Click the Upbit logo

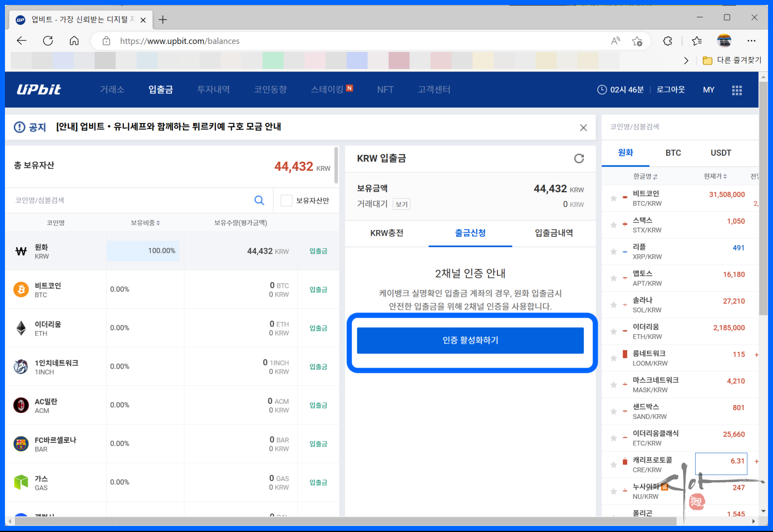tap(39, 90)
